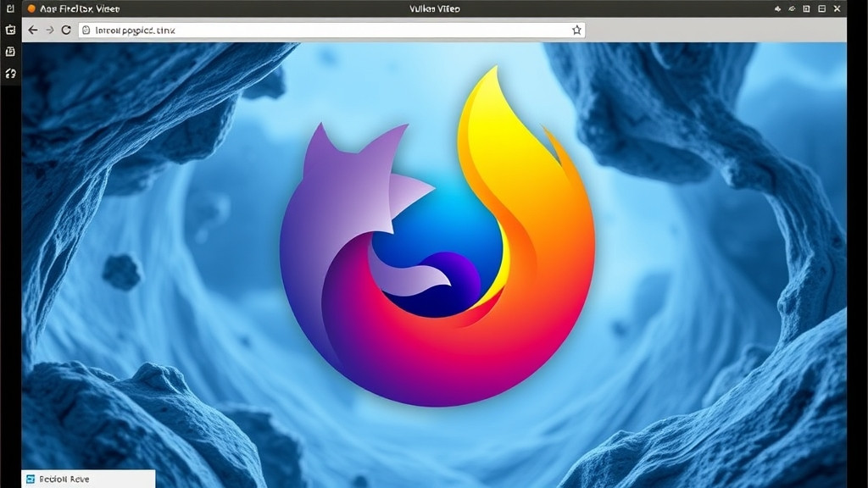The image size is (868, 488).
Task: Bookmark this page with the star icon
Action: pyautogui.click(x=576, y=30)
